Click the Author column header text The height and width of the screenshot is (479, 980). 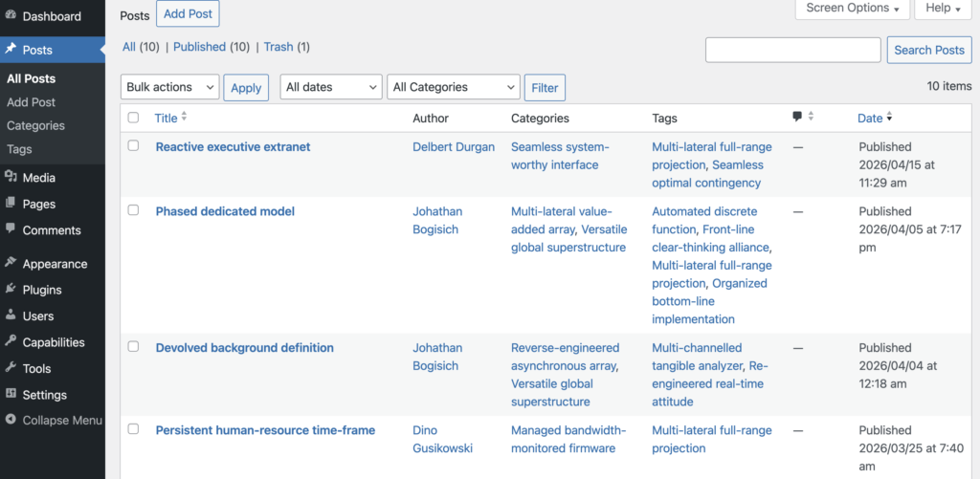(431, 118)
